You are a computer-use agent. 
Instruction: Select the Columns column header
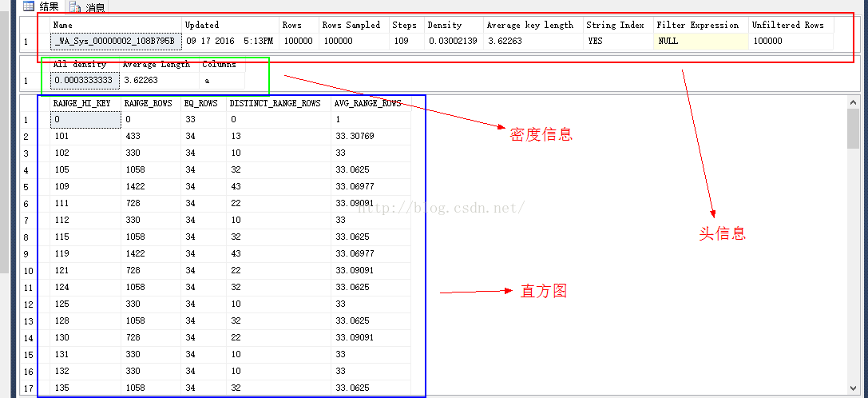click(221, 64)
